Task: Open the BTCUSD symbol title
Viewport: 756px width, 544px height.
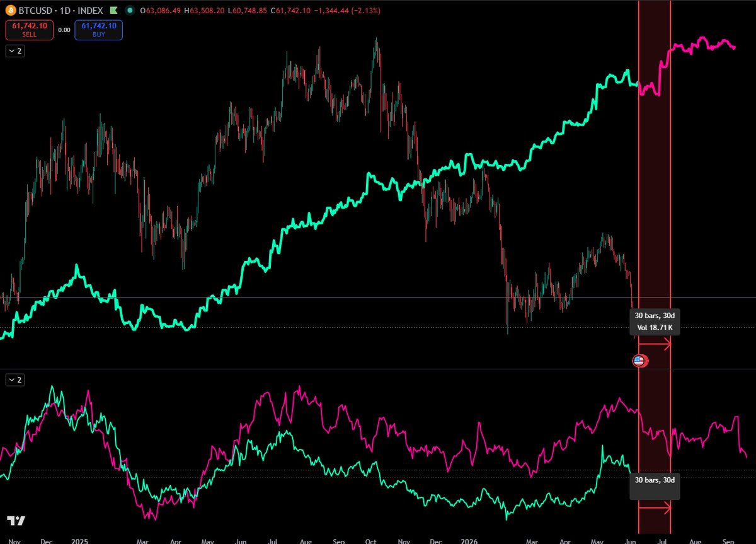Action: click(35, 11)
